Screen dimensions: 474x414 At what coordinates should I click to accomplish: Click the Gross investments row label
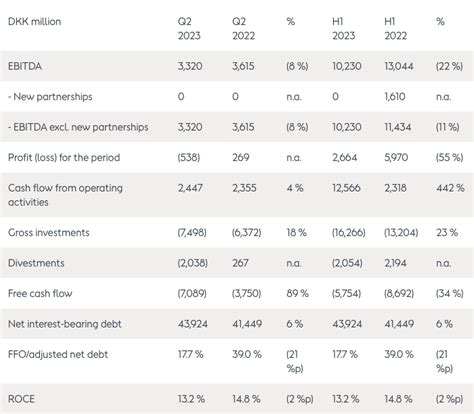pyautogui.click(x=49, y=232)
